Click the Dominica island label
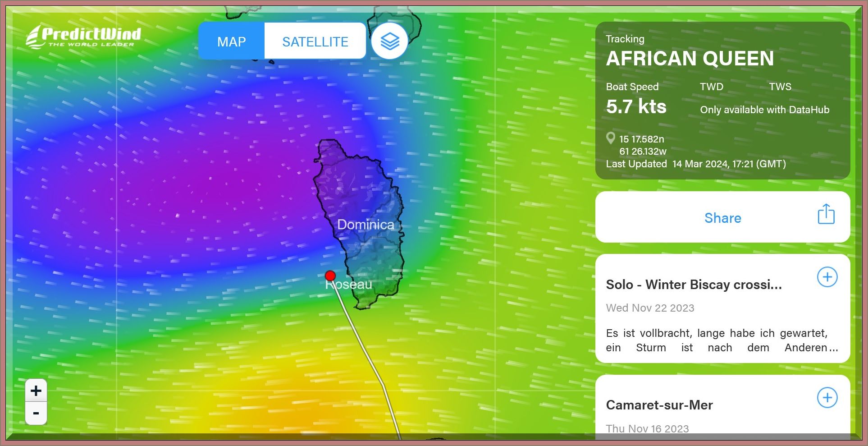This screenshot has height=446, width=868. tap(365, 225)
